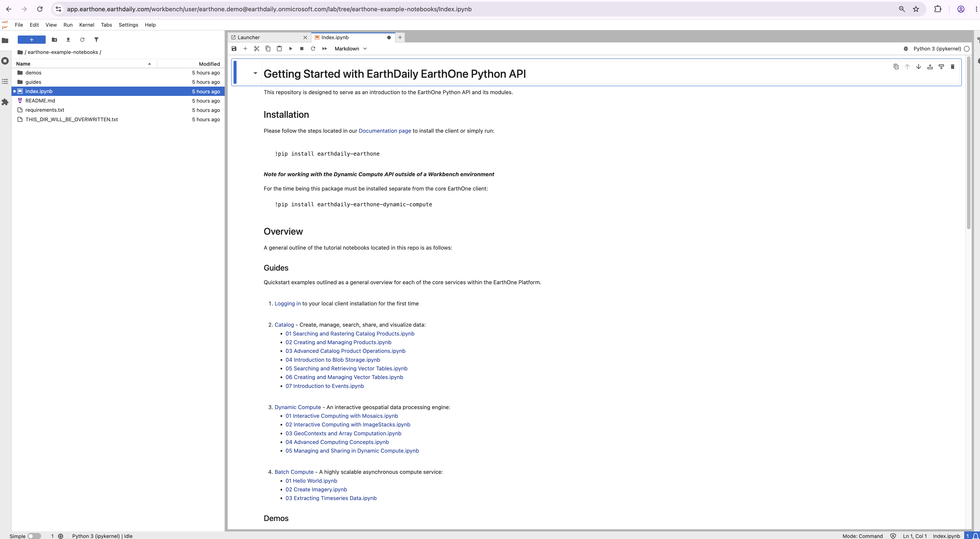Viewport: 980px width, 539px height.
Task: Open the File Browser sidebar folder icon
Action: click(5, 40)
